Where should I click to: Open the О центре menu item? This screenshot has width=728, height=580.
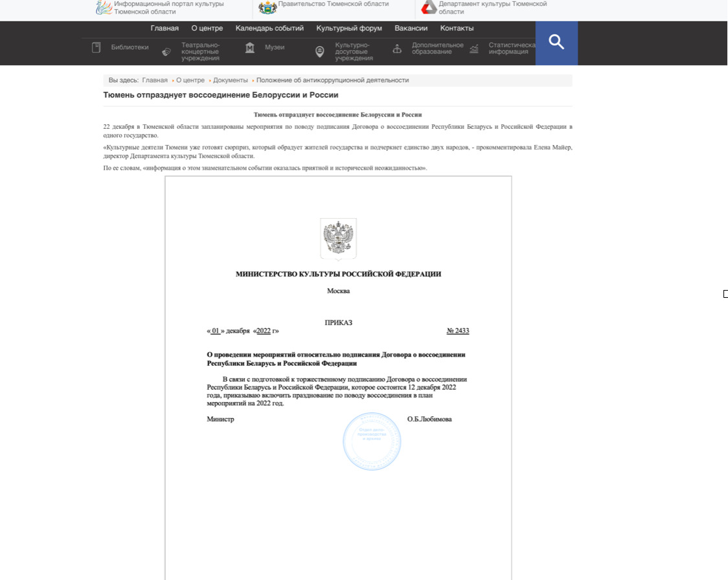pos(207,28)
